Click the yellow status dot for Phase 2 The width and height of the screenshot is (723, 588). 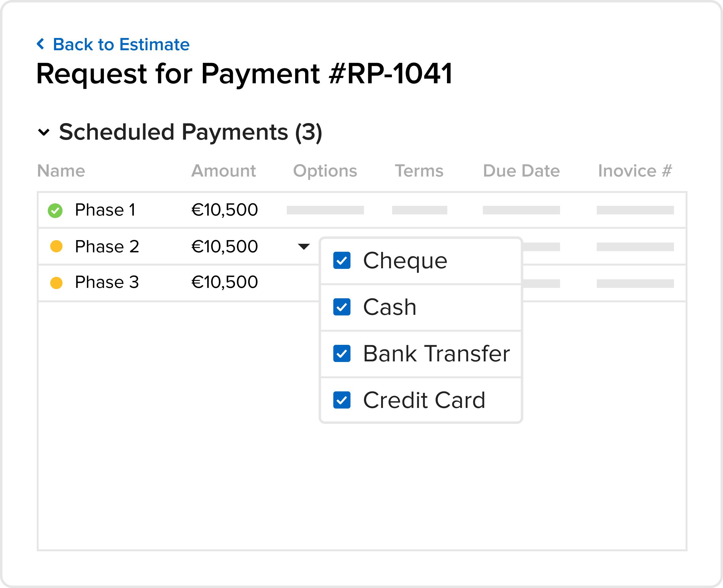[x=56, y=246]
